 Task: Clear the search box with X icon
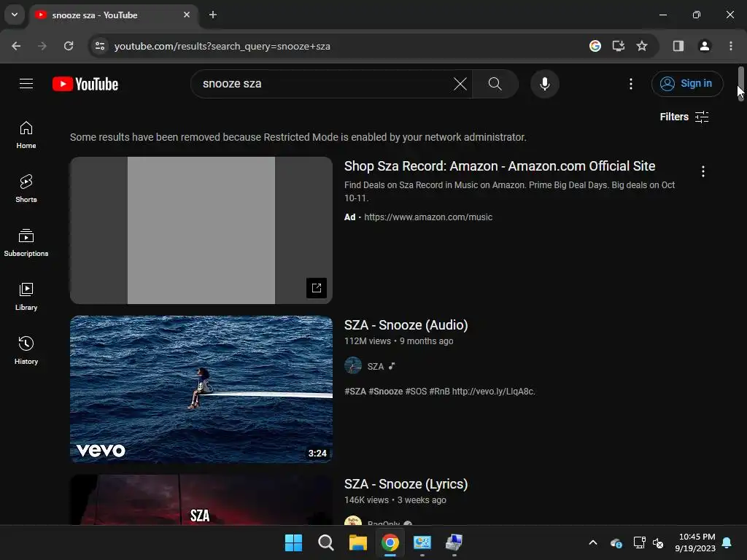click(x=460, y=84)
